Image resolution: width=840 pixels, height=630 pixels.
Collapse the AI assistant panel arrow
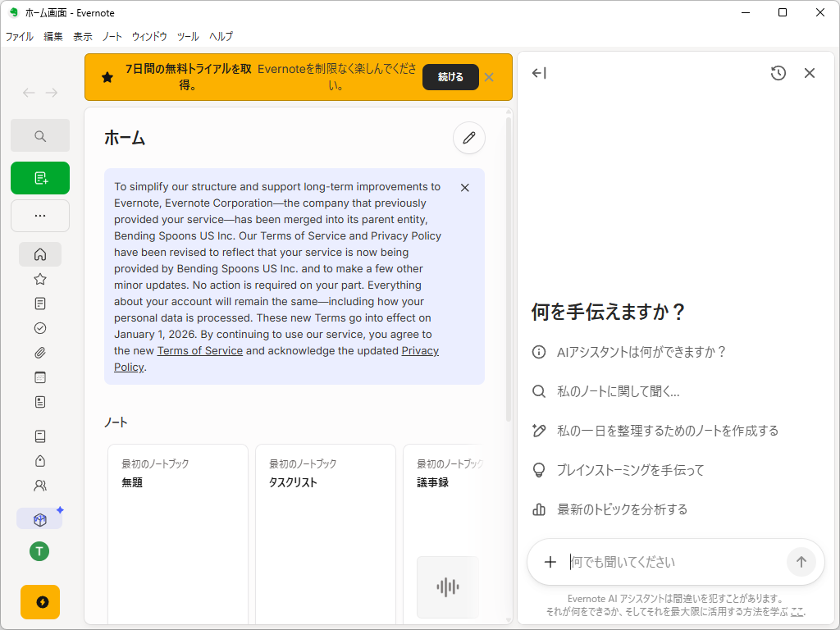tap(539, 73)
